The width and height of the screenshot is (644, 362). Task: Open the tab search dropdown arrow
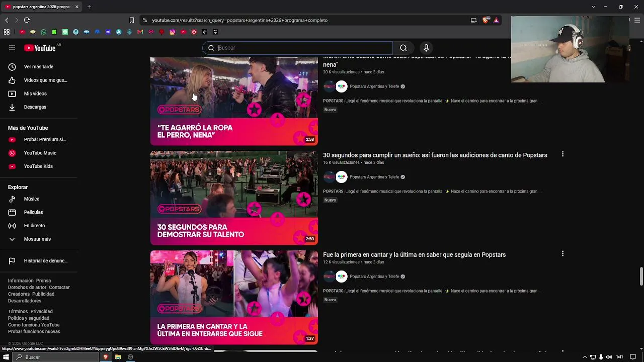tap(593, 7)
